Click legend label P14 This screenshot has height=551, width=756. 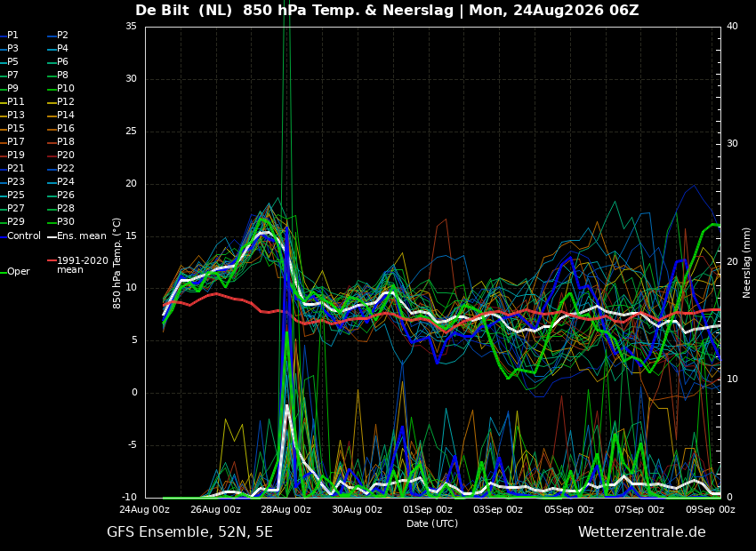tap(66, 116)
